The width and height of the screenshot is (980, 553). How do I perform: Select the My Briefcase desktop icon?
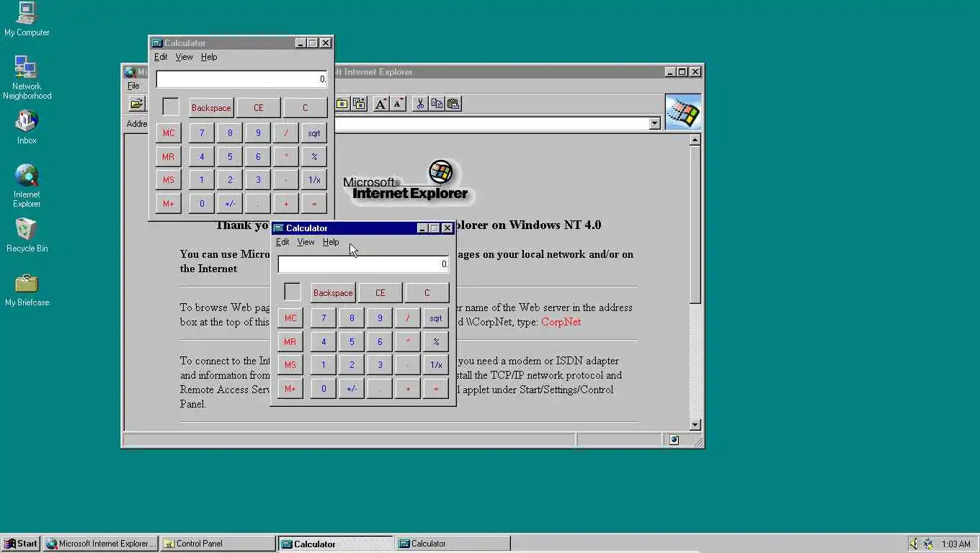click(27, 289)
